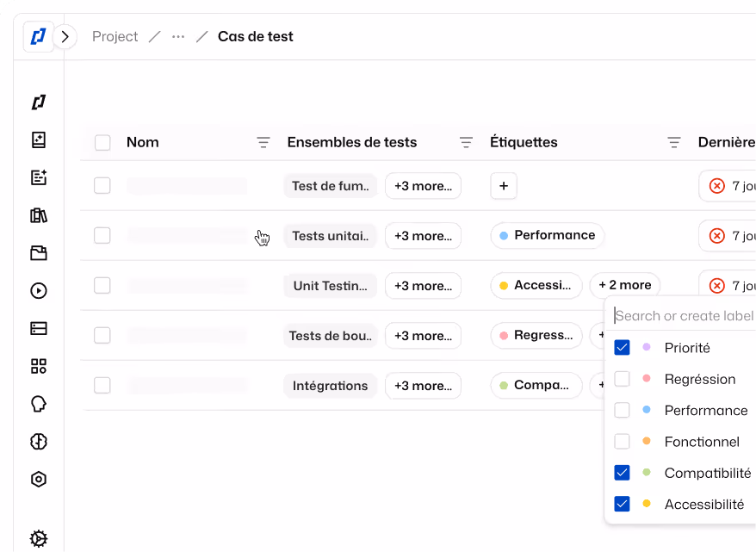
Task: Expand +3 more in Intégrations row
Action: point(424,386)
